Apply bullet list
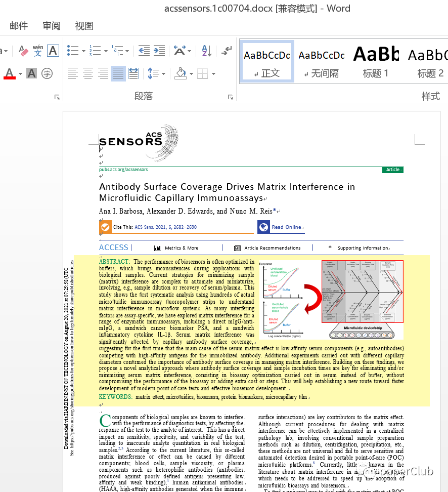 pos(73,51)
